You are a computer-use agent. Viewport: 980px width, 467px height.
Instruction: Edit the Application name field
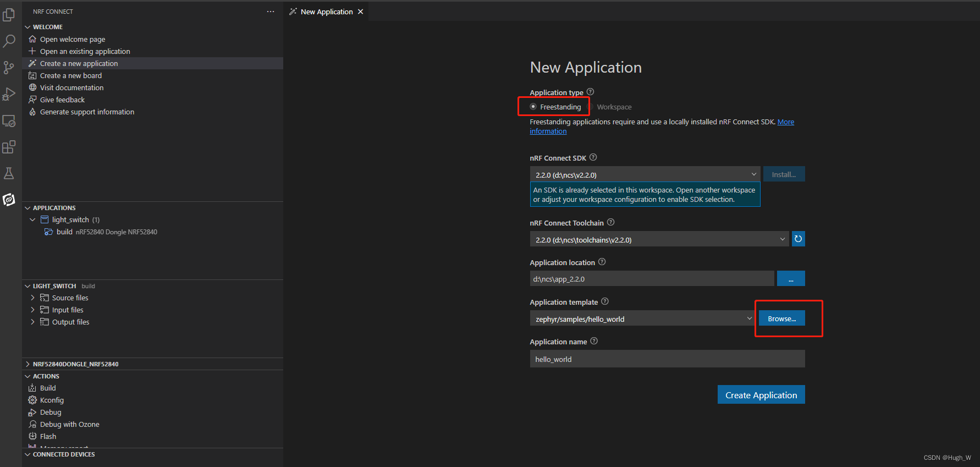(x=667, y=359)
